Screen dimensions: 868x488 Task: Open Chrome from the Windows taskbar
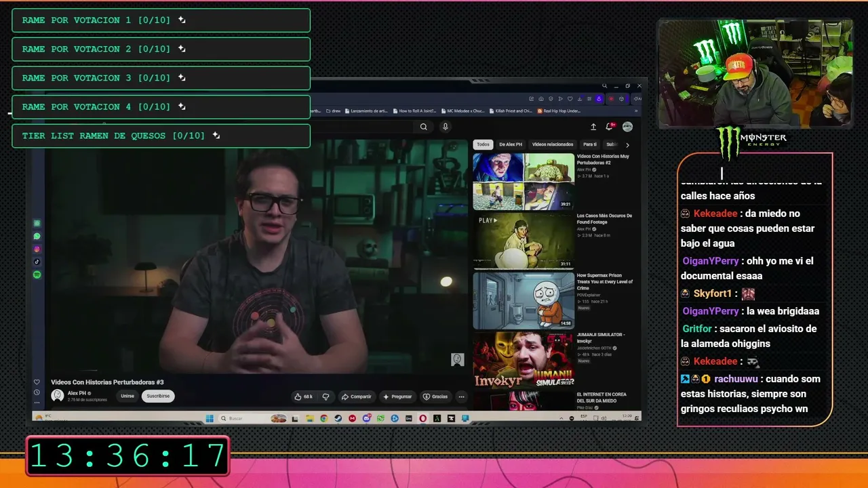click(323, 418)
